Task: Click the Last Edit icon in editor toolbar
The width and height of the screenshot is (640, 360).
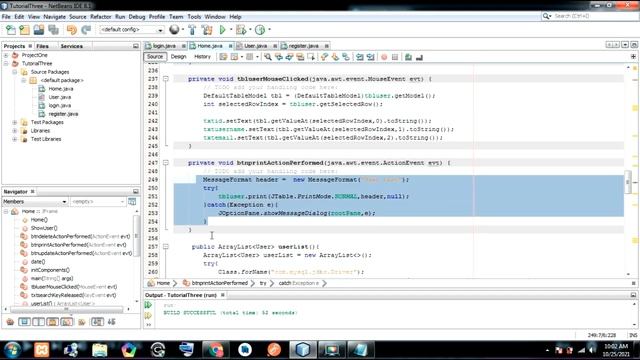Action: click(223, 57)
